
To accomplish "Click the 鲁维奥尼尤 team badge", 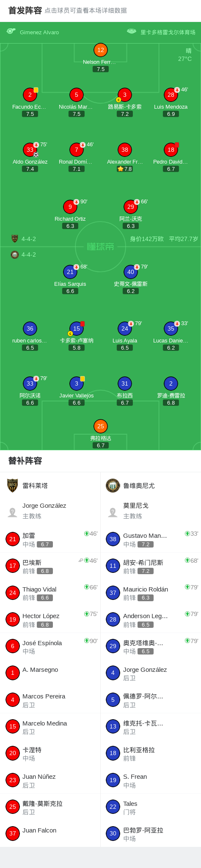I will 113,485.
